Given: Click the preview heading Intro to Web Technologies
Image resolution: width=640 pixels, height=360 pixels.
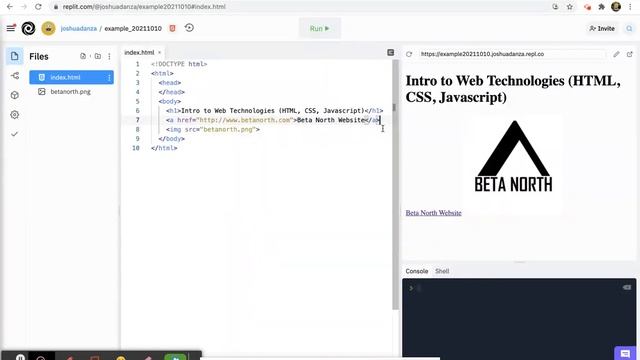Looking at the screenshot, I should pos(513,89).
